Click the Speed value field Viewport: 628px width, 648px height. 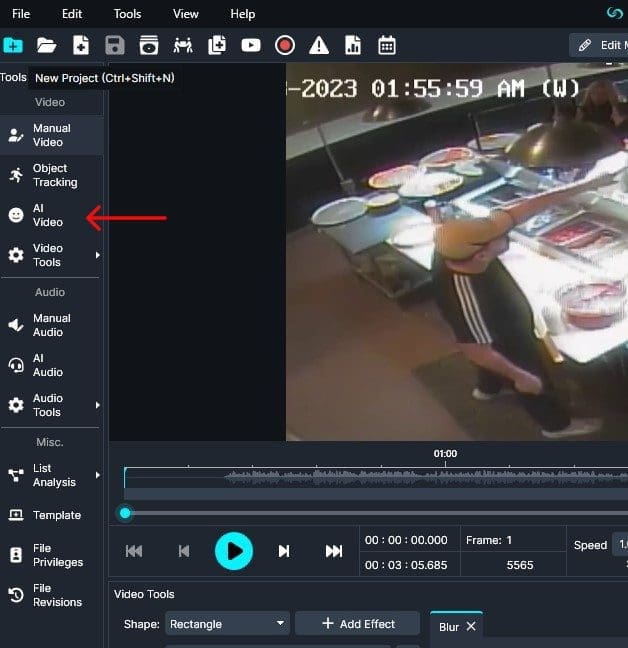click(x=622, y=545)
